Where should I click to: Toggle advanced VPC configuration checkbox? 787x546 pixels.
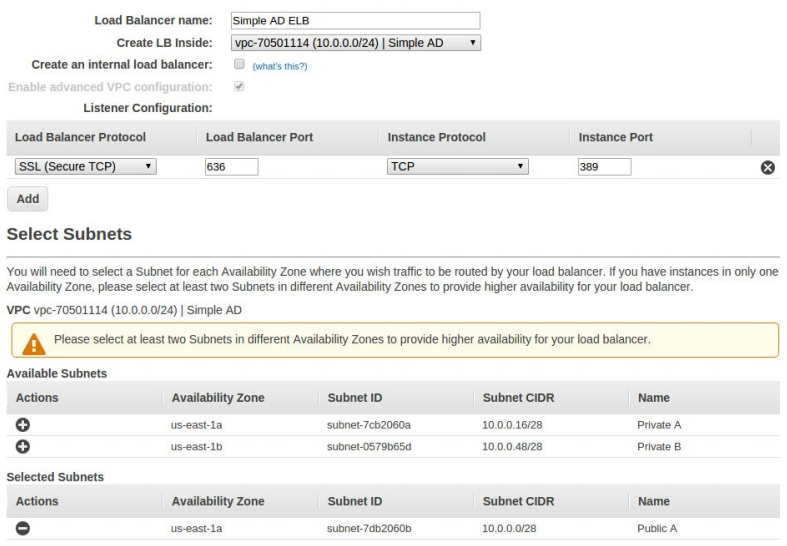click(x=236, y=86)
